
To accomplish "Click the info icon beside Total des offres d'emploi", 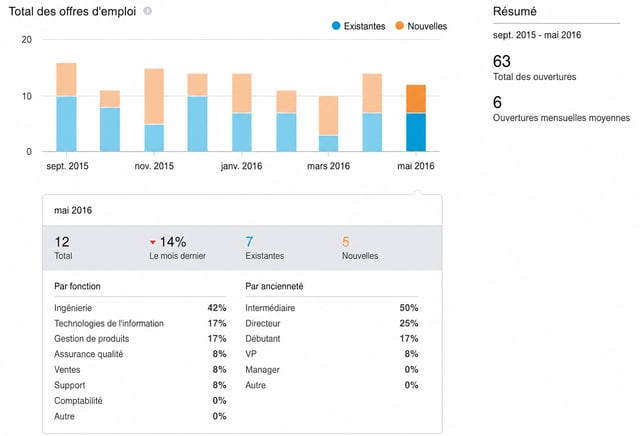I will click(x=148, y=11).
